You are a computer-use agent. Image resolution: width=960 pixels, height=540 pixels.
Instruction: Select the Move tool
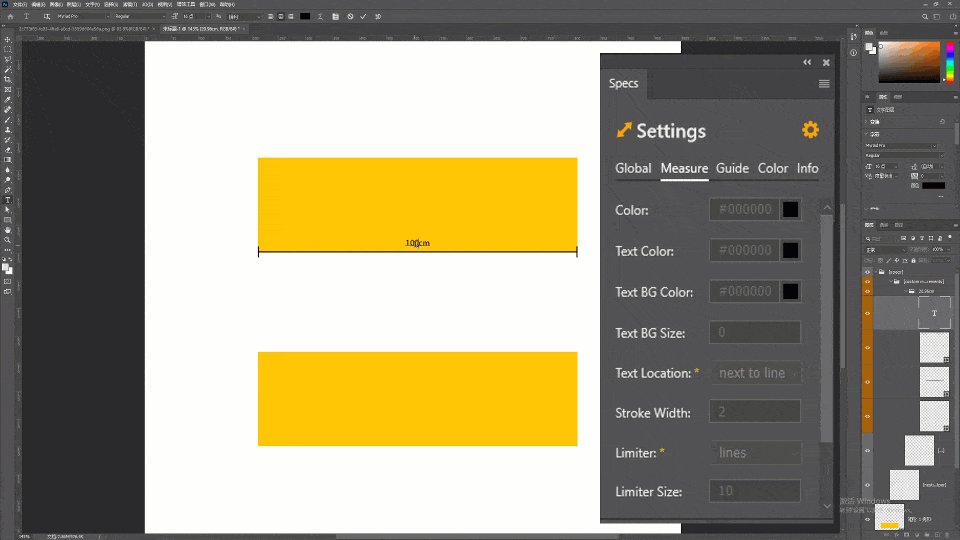pos(7,40)
